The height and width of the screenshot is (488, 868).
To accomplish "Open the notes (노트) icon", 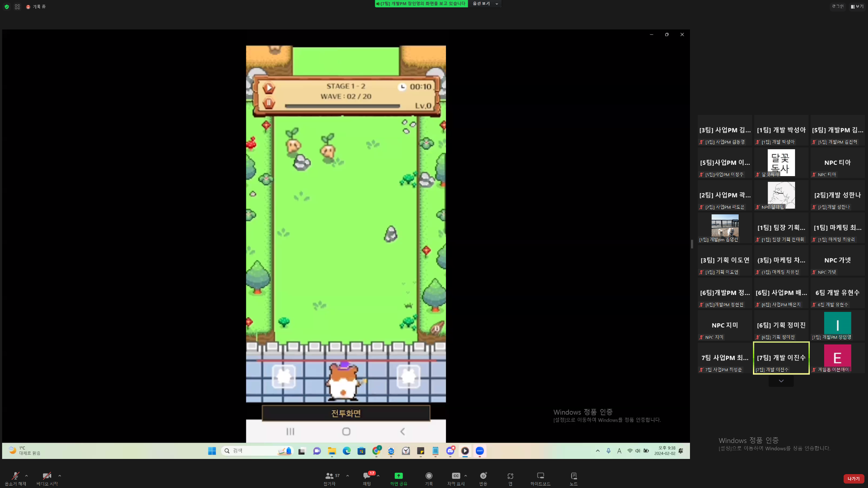I will 574,478.
